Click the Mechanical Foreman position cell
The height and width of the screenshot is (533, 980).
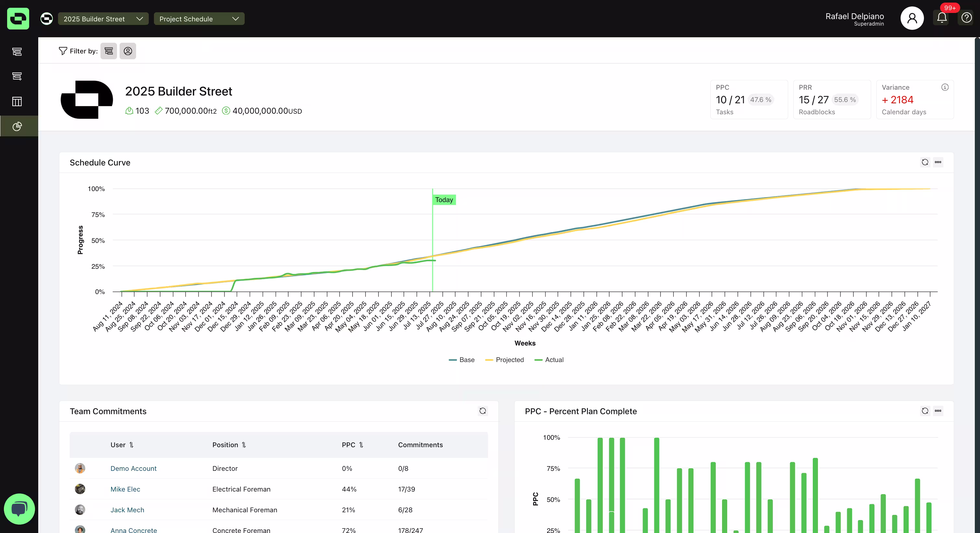pyautogui.click(x=245, y=510)
